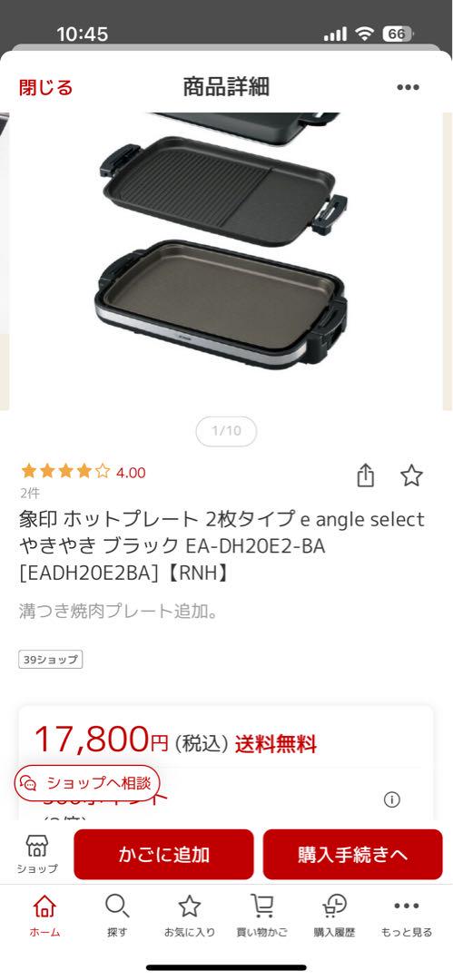Tap the ショップ store icon

[37, 854]
